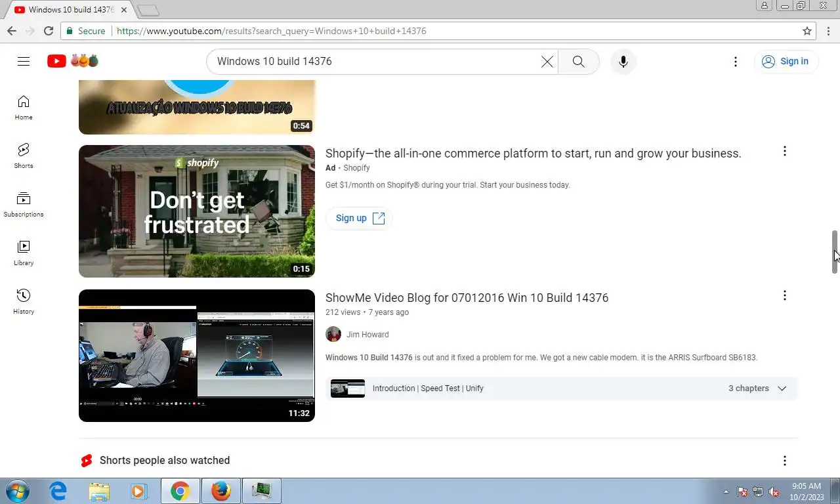Open the monitor application on the taskbar
This screenshot has height=504, width=840.
[262, 491]
